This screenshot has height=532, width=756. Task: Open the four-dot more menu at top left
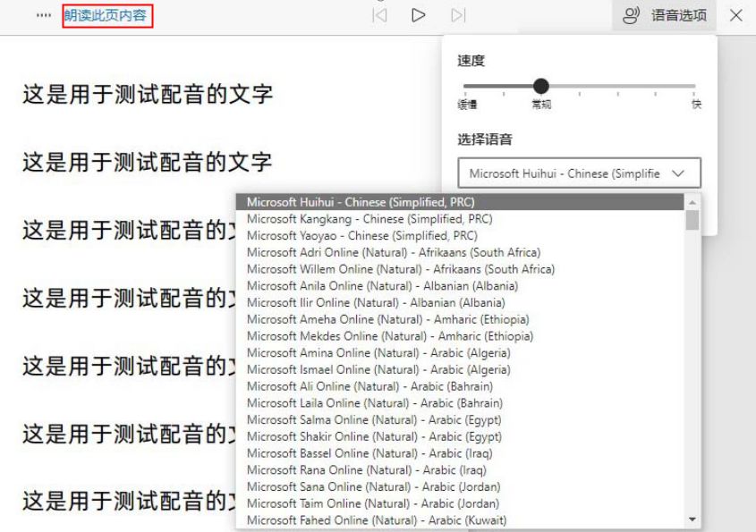click(44, 15)
